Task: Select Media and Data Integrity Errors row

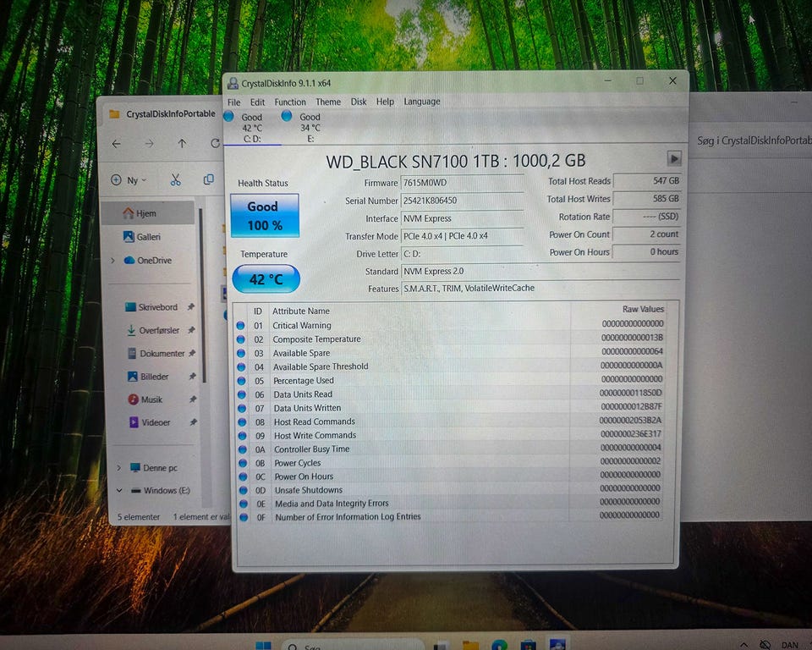Action: pos(449,504)
